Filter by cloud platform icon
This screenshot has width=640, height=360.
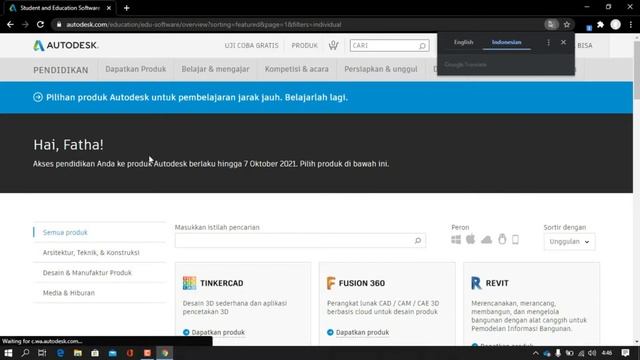click(x=486, y=240)
